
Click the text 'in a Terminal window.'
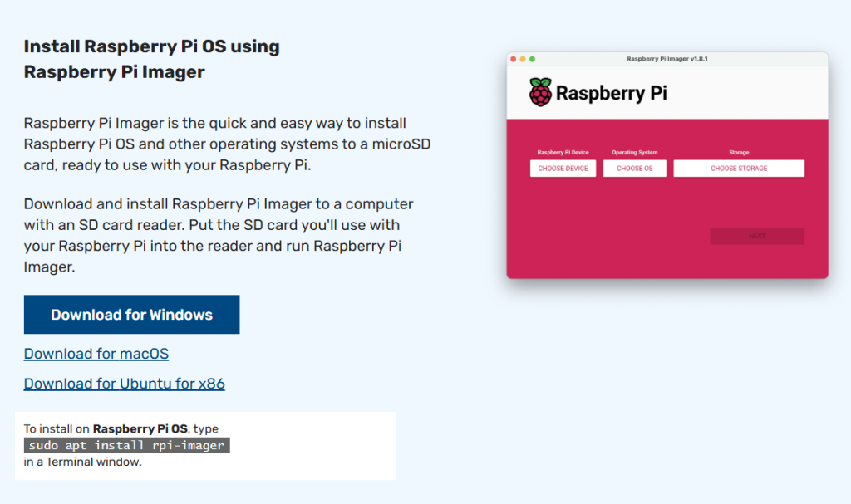(82, 462)
